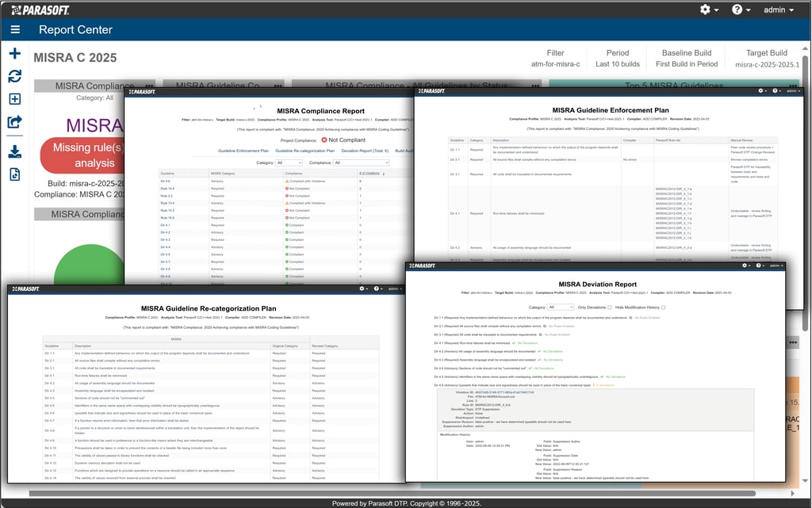Open help icon in Re-categorization Plan window
Viewport: 812px width, 508px height.
[377, 288]
